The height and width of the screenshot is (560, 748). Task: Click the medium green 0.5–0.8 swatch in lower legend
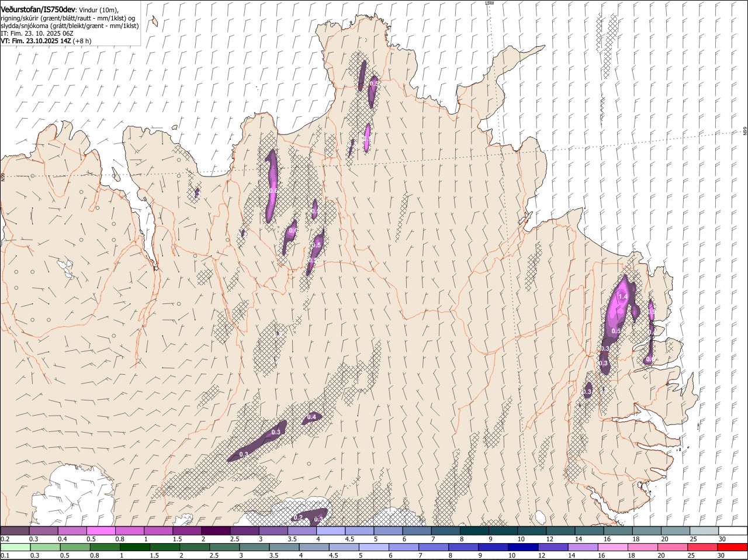[x=75, y=547]
